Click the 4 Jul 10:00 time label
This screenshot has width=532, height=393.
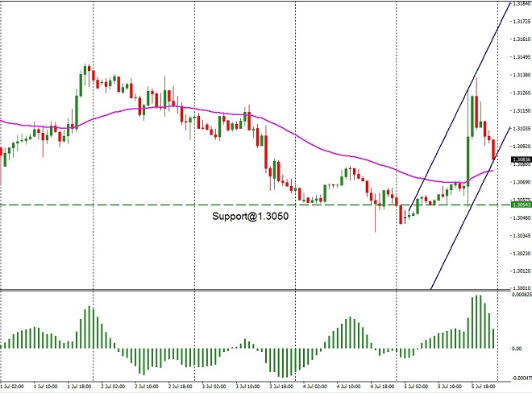[349, 387]
